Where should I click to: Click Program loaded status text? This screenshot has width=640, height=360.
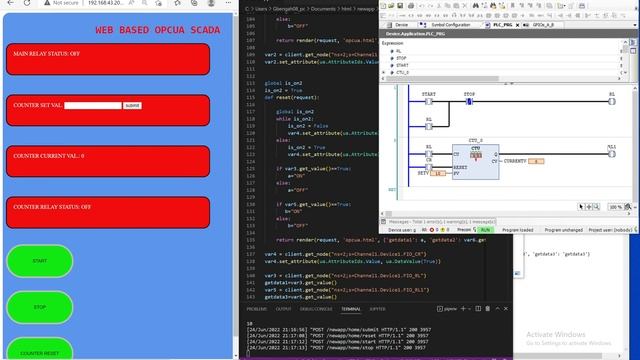pos(518,230)
